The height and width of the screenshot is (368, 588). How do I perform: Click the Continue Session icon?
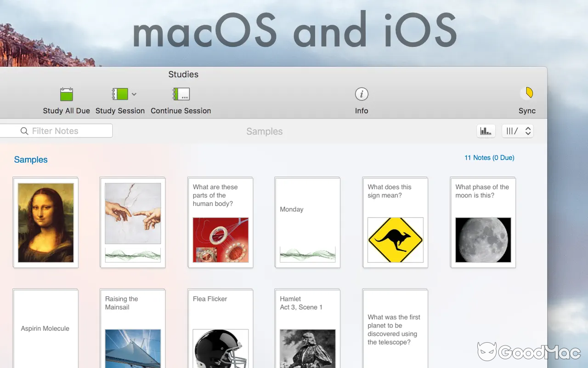(181, 94)
